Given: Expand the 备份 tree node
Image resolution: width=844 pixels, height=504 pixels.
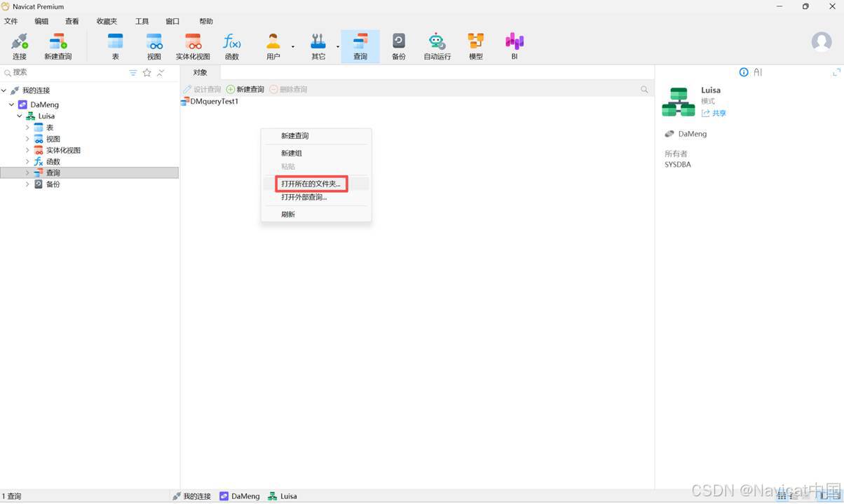Looking at the screenshot, I should pyautogui.click(x=27, y=184).
